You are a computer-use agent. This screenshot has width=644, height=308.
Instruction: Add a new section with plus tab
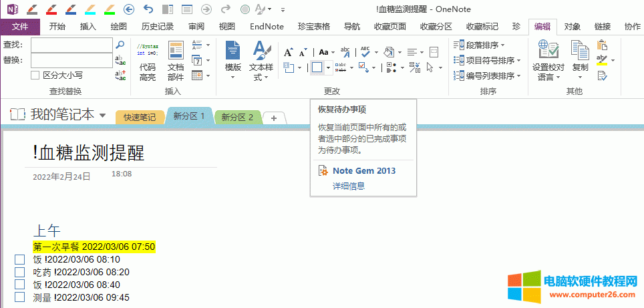[274, 118]
